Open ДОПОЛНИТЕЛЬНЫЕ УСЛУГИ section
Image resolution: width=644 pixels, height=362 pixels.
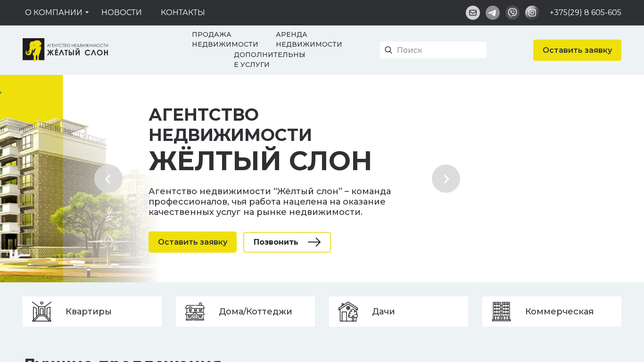[x=270, y=60]
